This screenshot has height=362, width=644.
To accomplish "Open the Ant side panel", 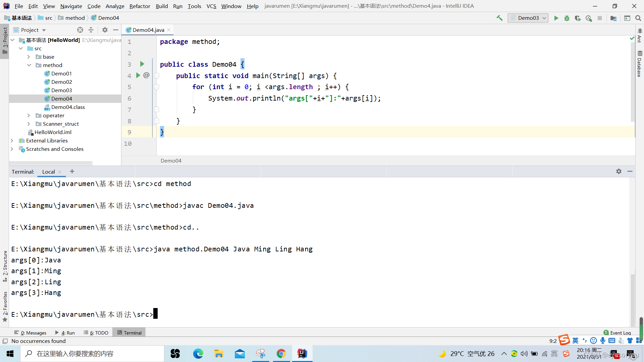I will 639,36.
